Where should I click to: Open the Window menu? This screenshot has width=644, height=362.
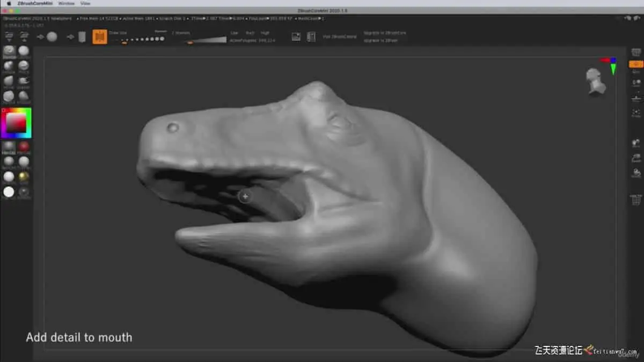(67, 3)
